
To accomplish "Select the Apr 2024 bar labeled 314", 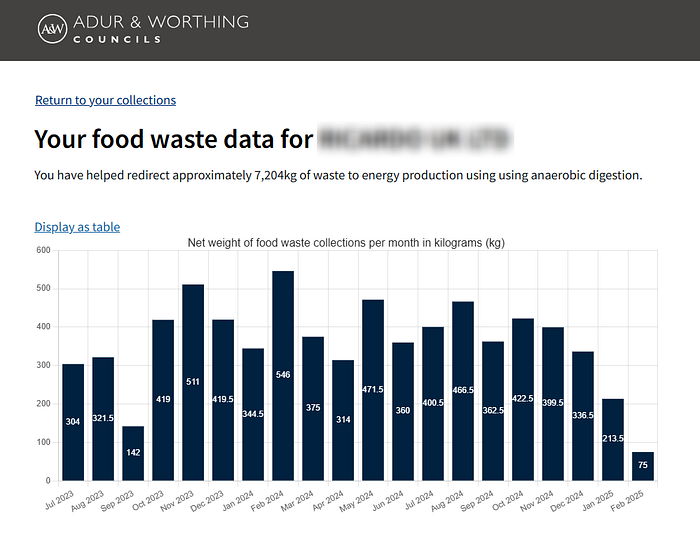I will point(343,420).
